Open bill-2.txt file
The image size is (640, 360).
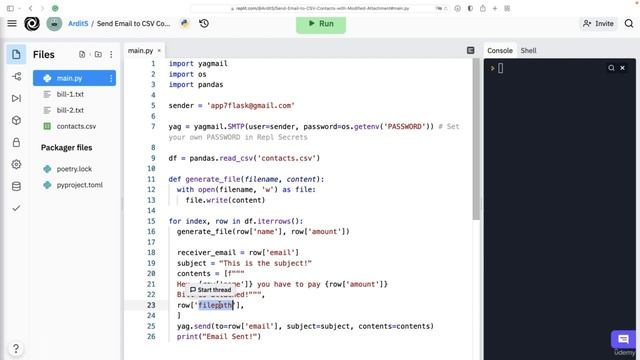tap(70, 110)
